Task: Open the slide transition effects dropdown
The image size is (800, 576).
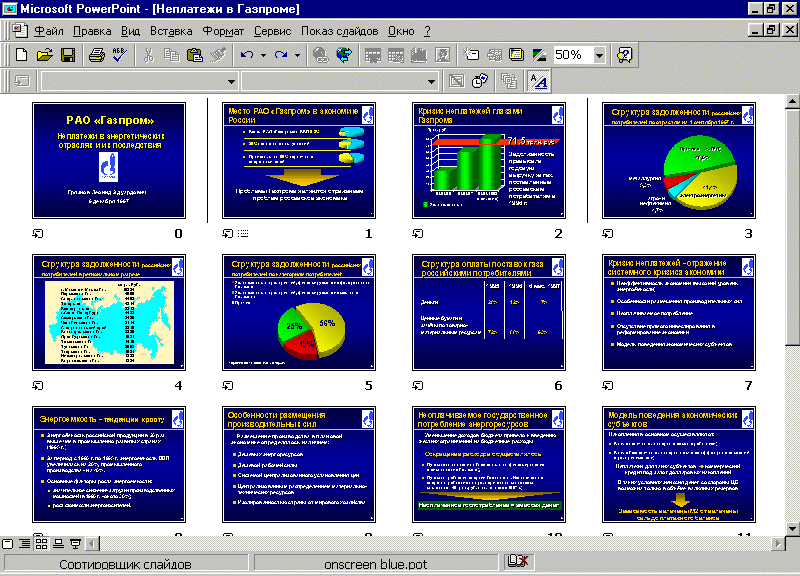Action: 231,81
